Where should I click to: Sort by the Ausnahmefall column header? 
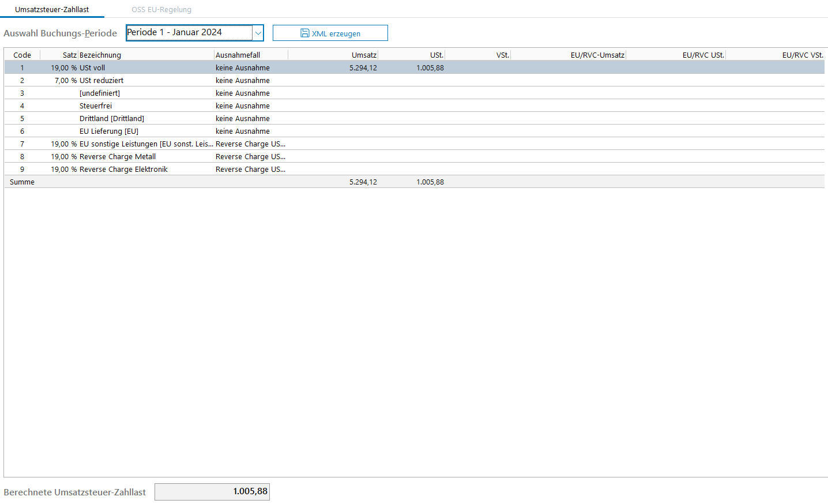tap(238, 55)
